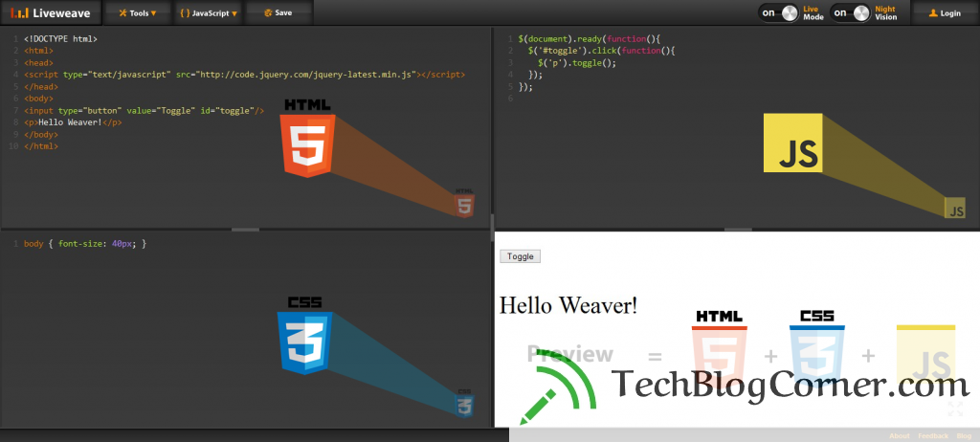The image size is (980, 442).
Task: Click the small JS icon in JavaScript panel corner
Action: tap(955, 209)
